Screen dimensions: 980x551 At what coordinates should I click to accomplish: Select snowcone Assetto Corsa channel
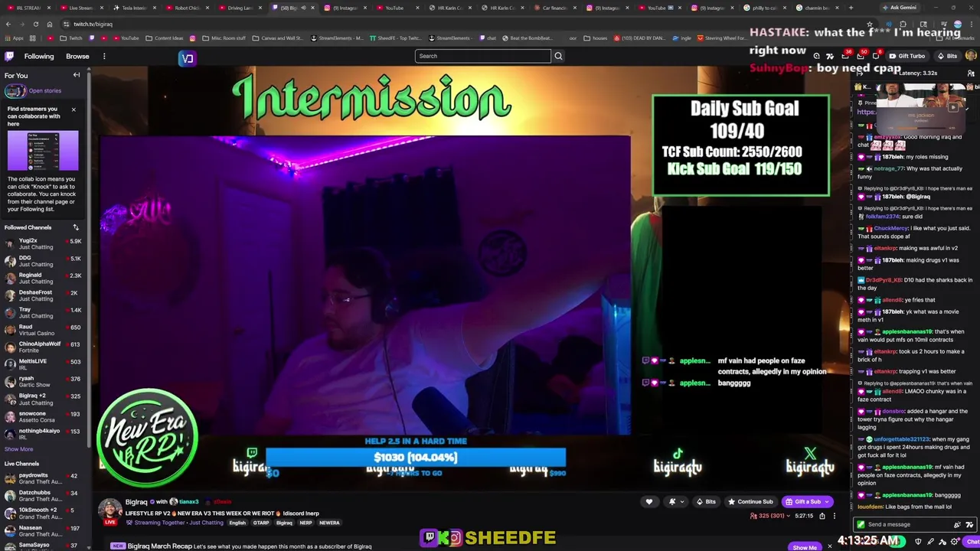[44, 416]
